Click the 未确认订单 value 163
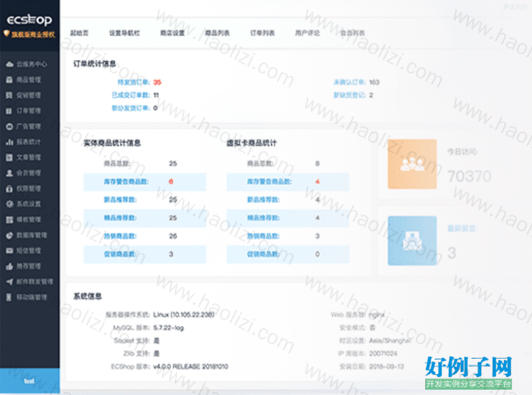The height and width of the screenshot is (395, 532). [374, 82]
